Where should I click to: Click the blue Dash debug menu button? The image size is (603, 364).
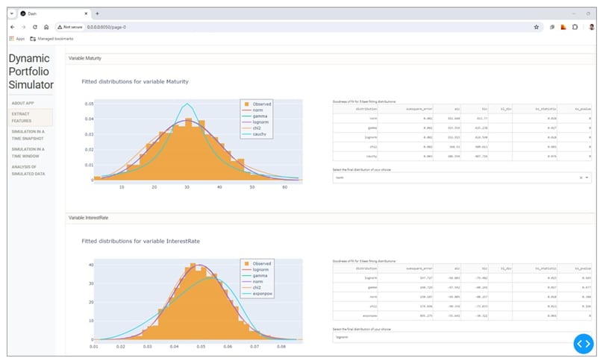pyautogui.click(x=583, y=343)
